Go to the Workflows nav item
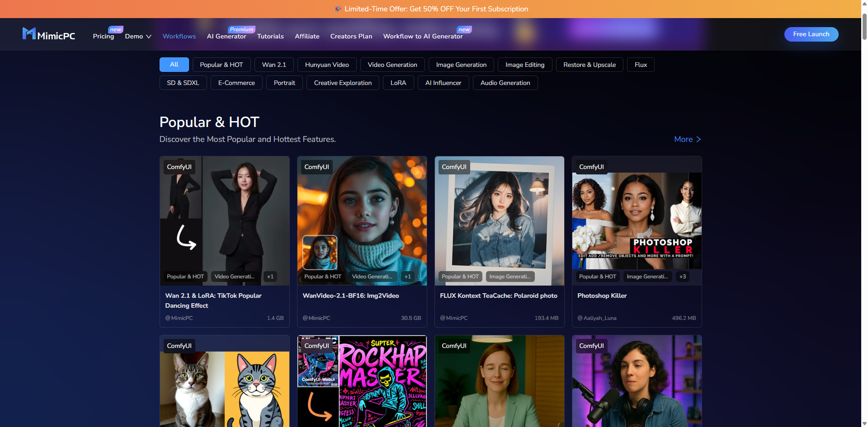The width and height of the screenshot is (868, 427). (x=179, y=36)
